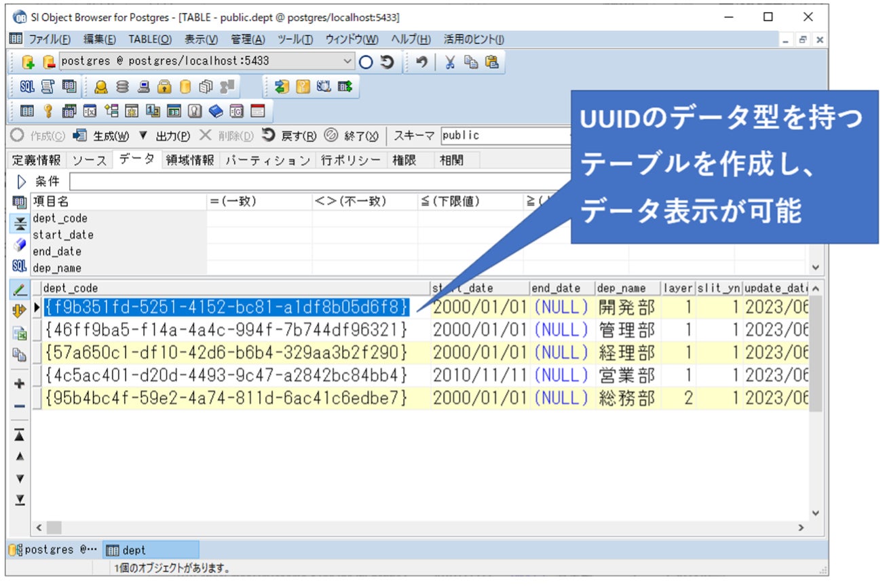Viewport: 885px width, 588px height.
Task: Click the scissors cut icon
Action: click(x=450, y=62)
